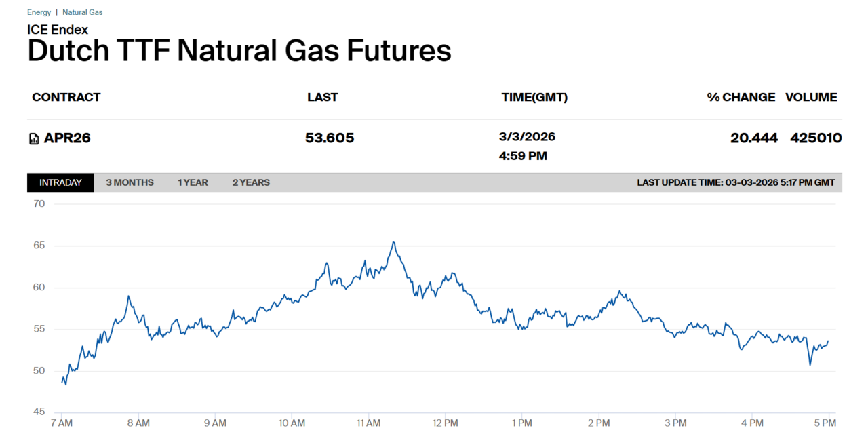
Task: Click the LAST UPDATE TIME text
Action: pyautogui.click(x=736, y=182)
